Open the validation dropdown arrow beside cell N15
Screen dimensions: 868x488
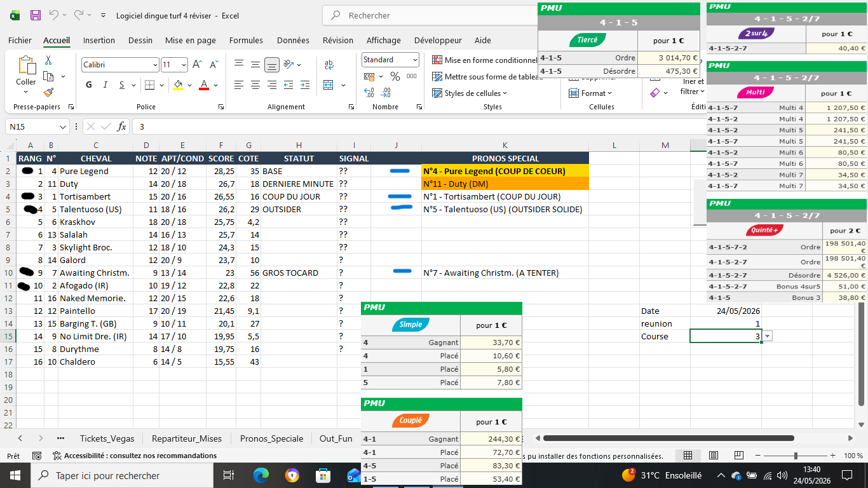click(768, 336)
